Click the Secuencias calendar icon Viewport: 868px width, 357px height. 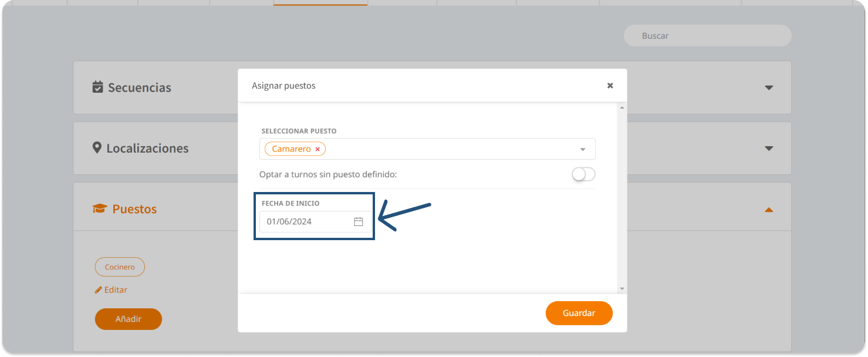(98, 87)
